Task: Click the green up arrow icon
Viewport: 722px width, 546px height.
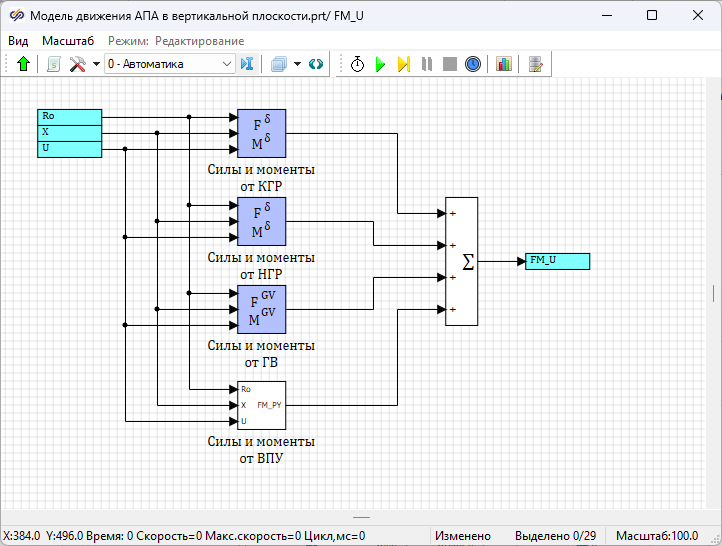Action: tap(23, 64)
